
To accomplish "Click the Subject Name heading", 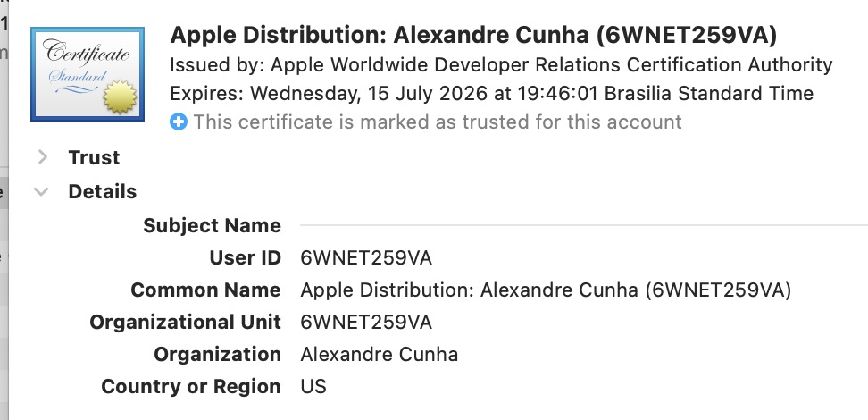I will 212,226.
